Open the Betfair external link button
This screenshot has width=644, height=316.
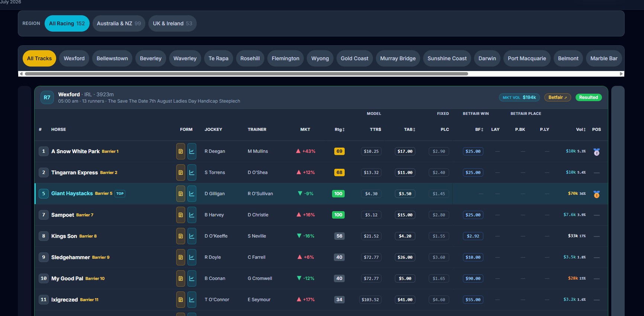(x=557, y=97)
